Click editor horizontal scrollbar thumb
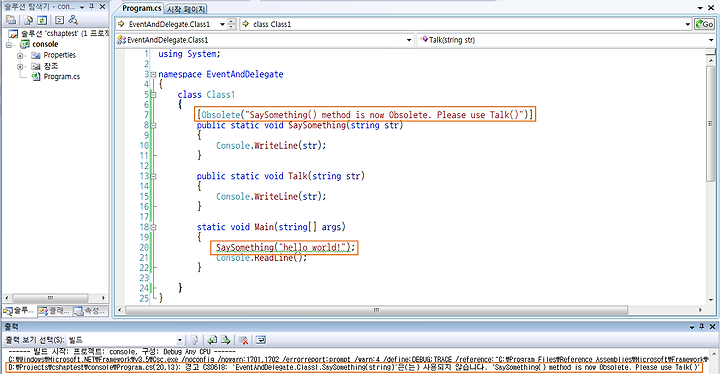Image resolution: width=720 pixels, height=374 pixels. (x=377, y=310)
